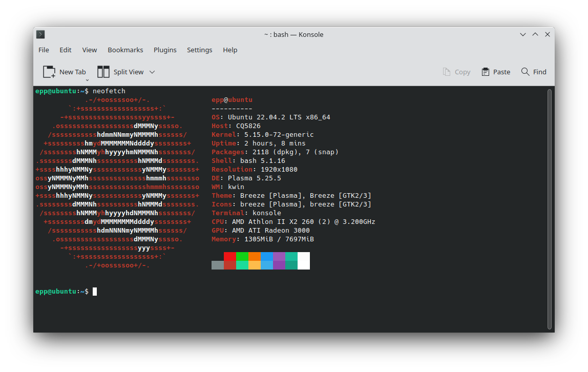
Task: Click the New Tab button label
Action: coord(72,72)
